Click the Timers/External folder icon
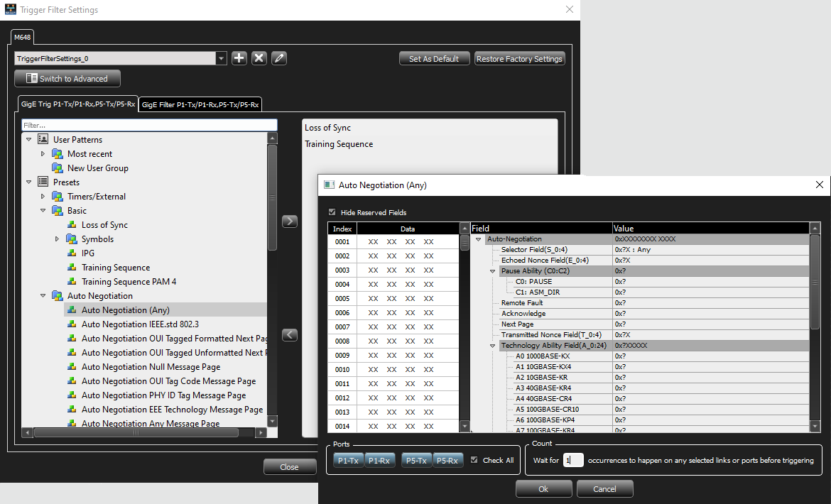The width and height of the screenshot is (831, 504). pyautogui.click(x=58, y=197)
